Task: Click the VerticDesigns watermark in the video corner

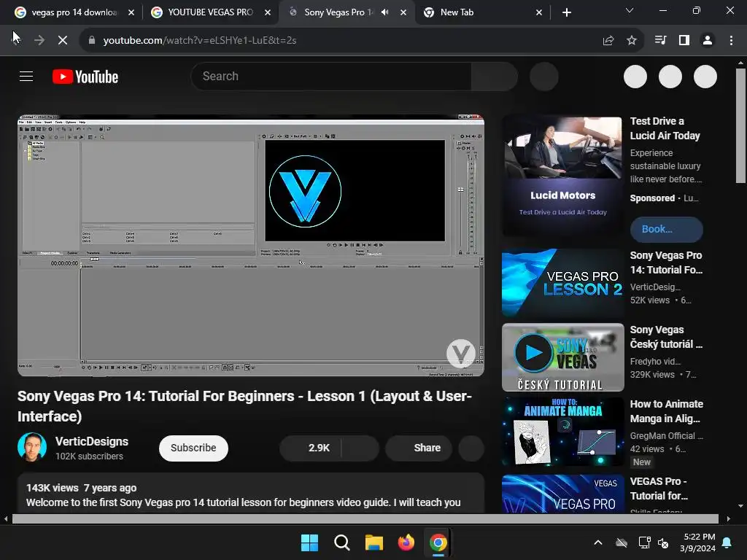Action: [x=461, y=354]
